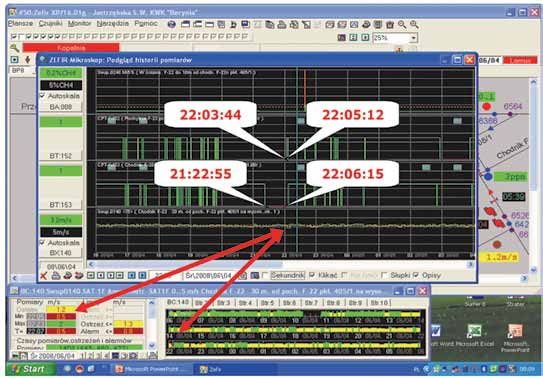Click the zoom-in magnifier icon in the main toolbar

point(402,24)
